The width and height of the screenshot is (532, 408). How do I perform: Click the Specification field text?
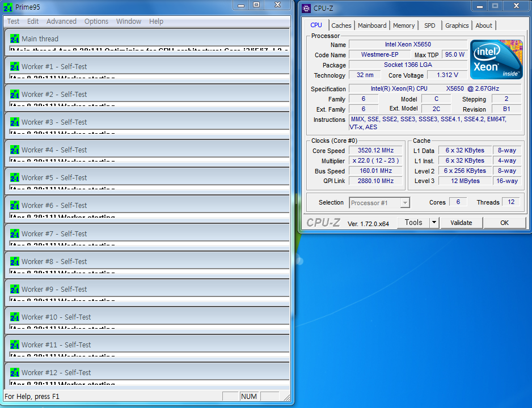[x=435, y=88]
